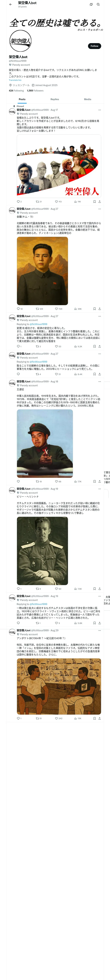The image size is (110, 980).
Task: Share the 金龍 portrait post
Action: (100, 309)
